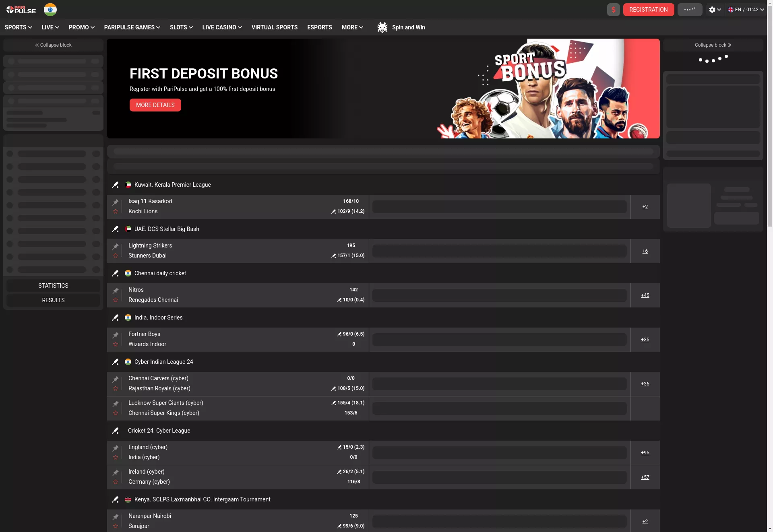Screen dimensions: 773x532
Task: Open +57 markets for Ireland (cyber) match
Action: click(645, 477)
